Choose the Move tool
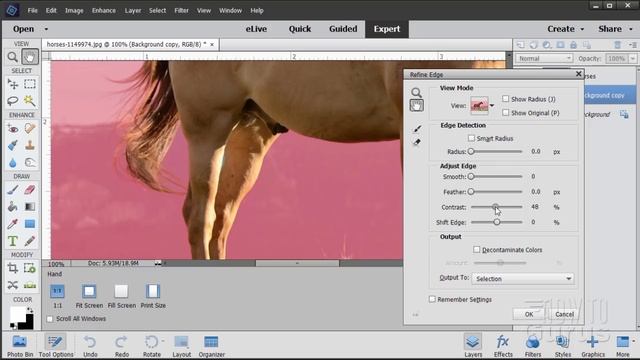The height and width of the screenshot is (360, 640). point(13,84)
